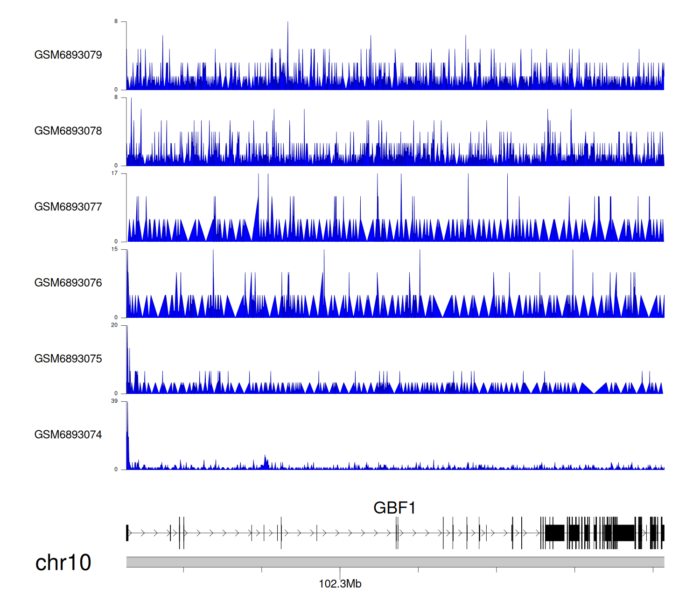Select the GSM6893078 track name
Viewport: 700px width, 616px height.
pos(68,131)
